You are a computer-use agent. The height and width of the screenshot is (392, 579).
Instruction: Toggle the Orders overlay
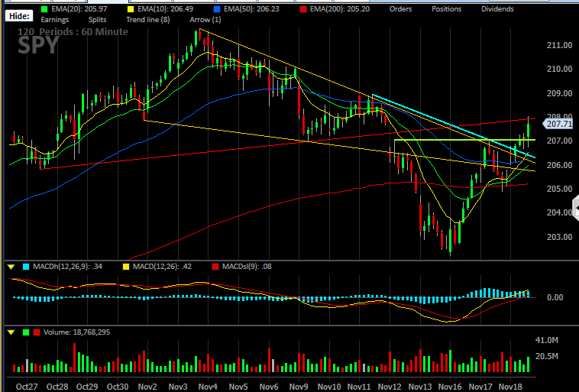click(400, 9)
